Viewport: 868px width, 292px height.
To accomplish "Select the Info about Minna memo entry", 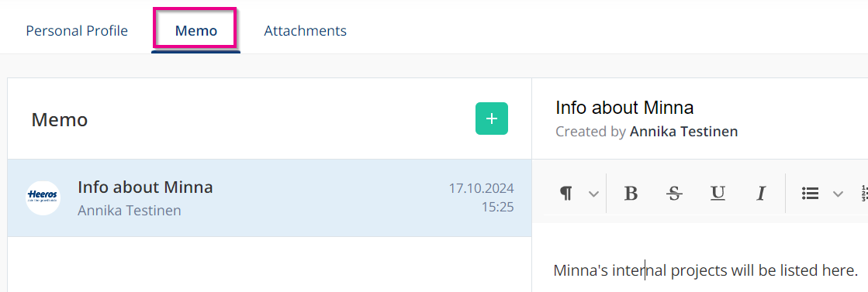I will (x=270, y=198).
